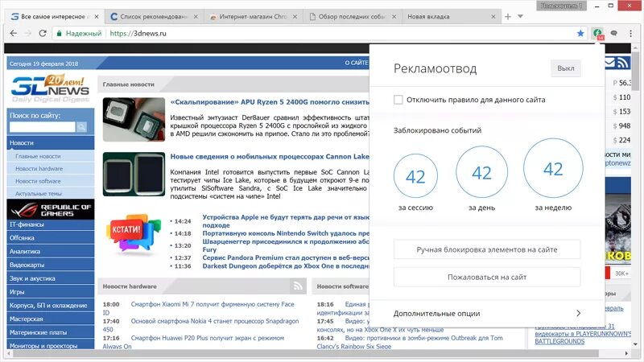Click О САЙТЕ in site header
The image size is (644, 362).
point(356,63)
